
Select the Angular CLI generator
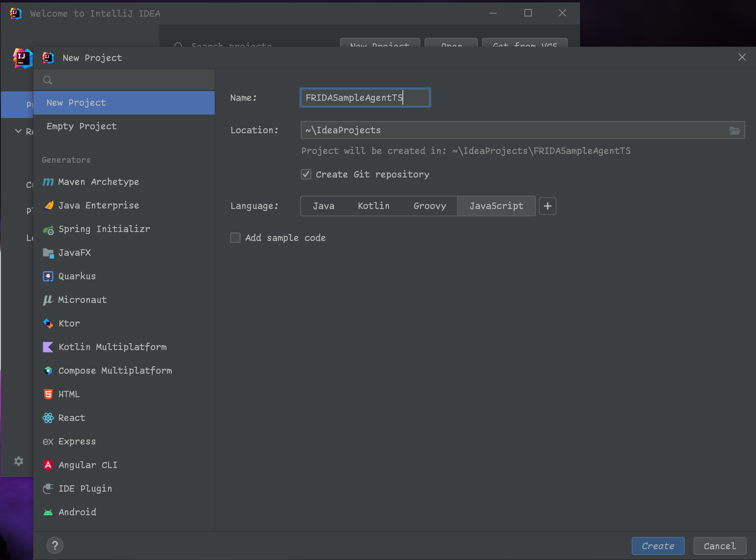click(124, 465)
